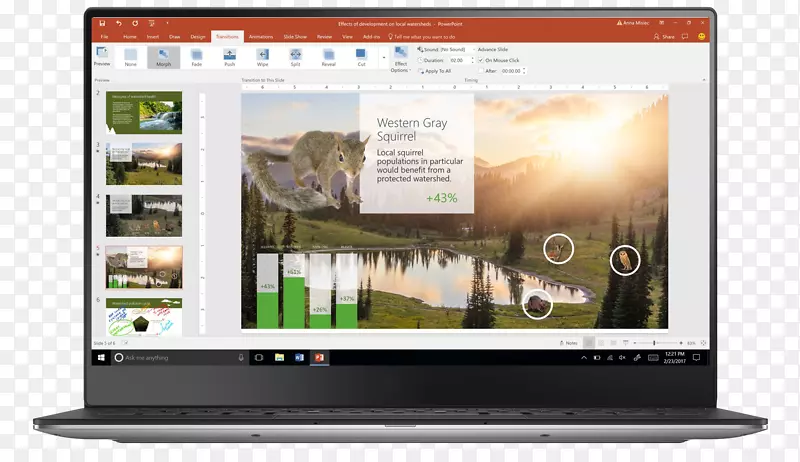800x462 pixels.
Task: Apply the Reveal transition
Action: (x=328, y=57)
